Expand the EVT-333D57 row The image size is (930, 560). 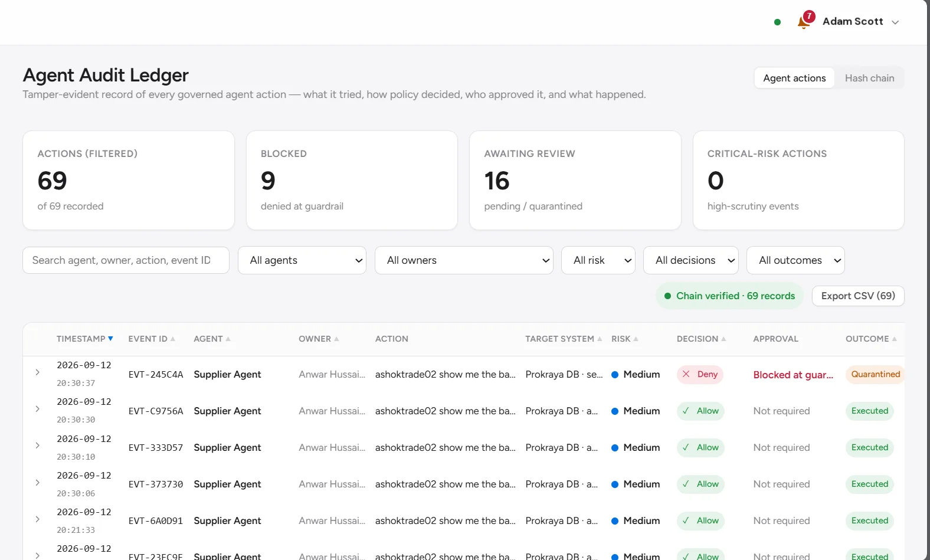(37, 446)
